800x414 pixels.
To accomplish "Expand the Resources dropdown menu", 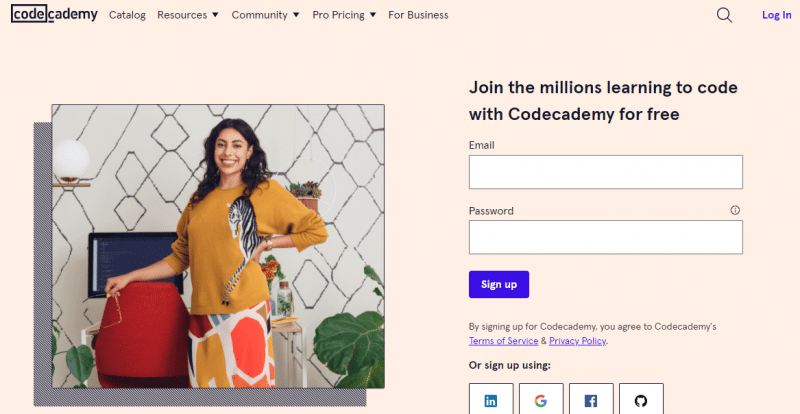I will [x=188, y=15].
